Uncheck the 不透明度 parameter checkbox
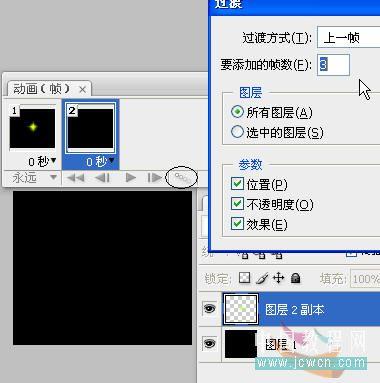 pyautogui.click(x=237, y=204)
